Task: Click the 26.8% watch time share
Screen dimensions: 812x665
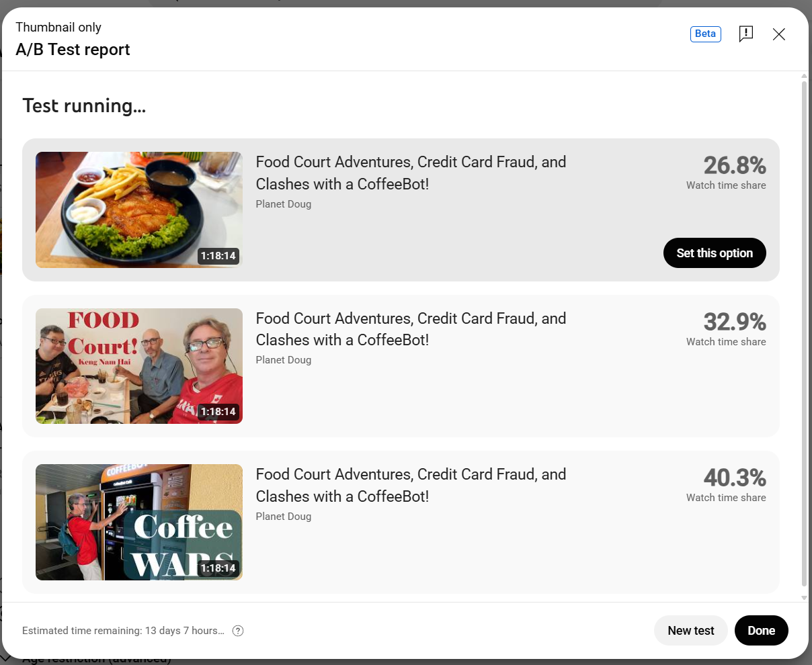Action: (x=734, y=165)
